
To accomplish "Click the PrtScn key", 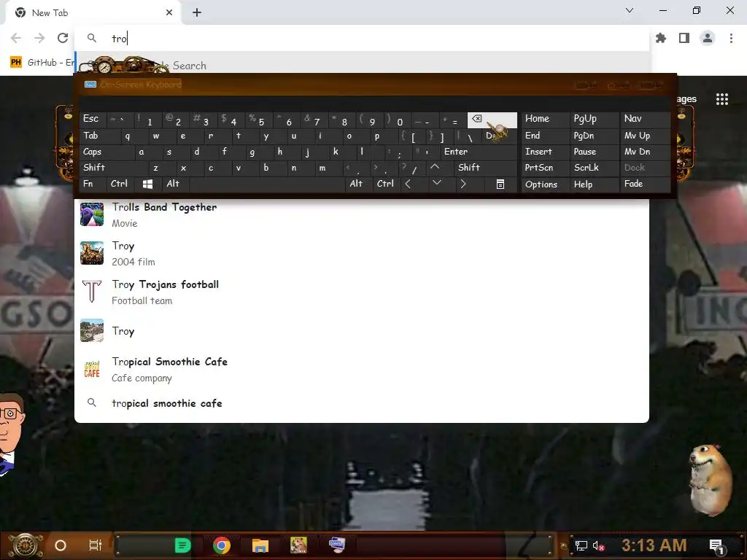I will point(545,167).
